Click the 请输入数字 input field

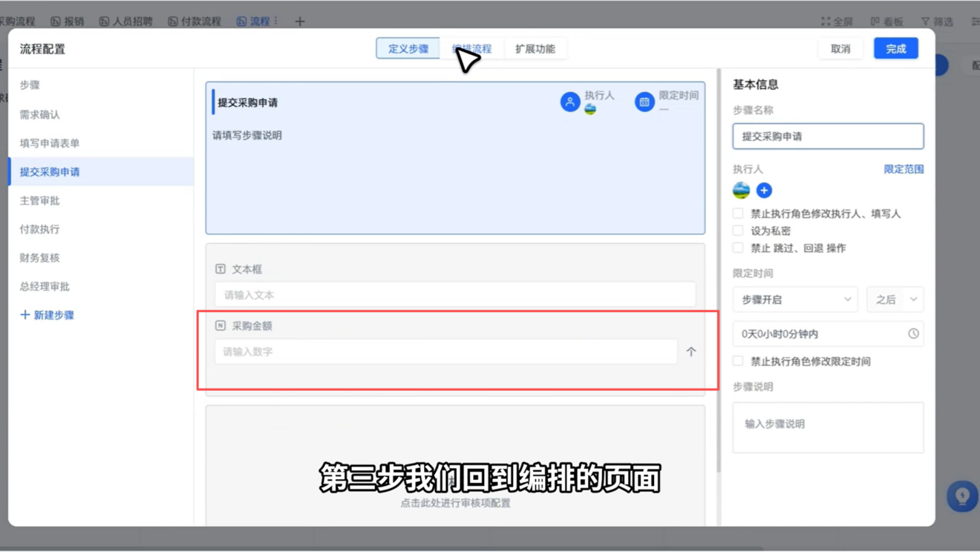(x=446, y=351)
